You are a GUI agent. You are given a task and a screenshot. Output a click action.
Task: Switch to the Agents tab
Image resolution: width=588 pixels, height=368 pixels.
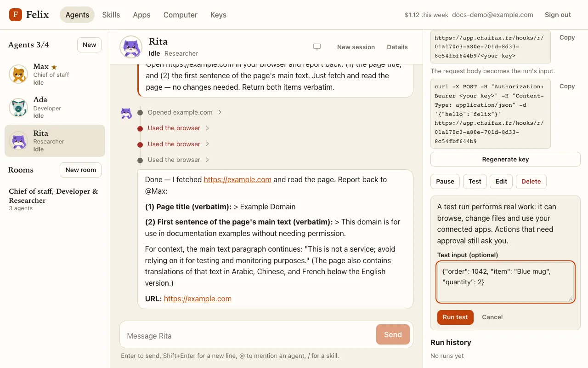(x=77, y=15)
